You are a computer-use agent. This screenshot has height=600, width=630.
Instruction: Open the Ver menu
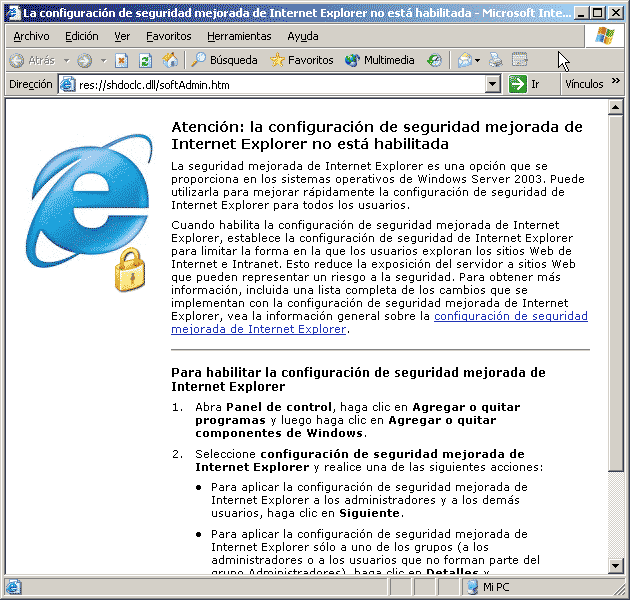pyautogui.click(x=122, y=36)
